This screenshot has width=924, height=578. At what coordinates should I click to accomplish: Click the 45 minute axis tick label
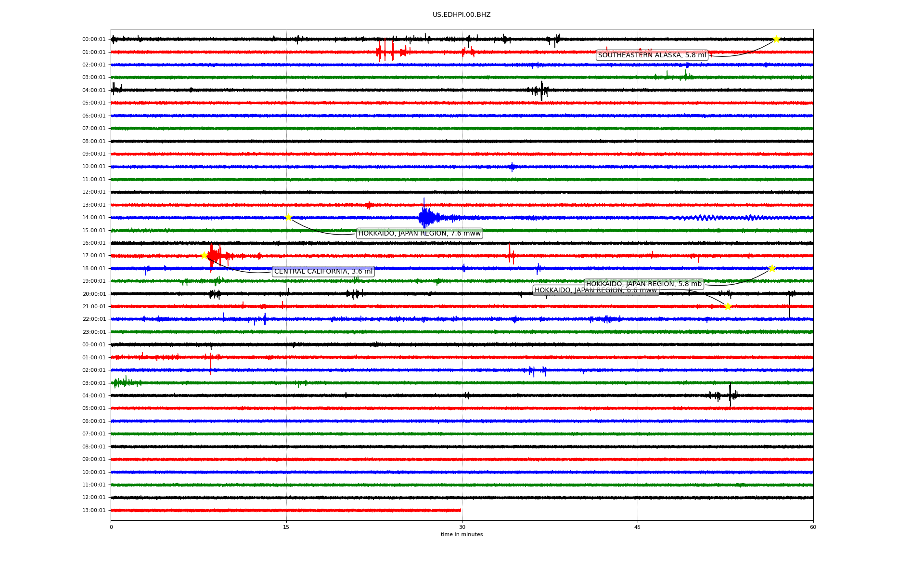[637, 527]
